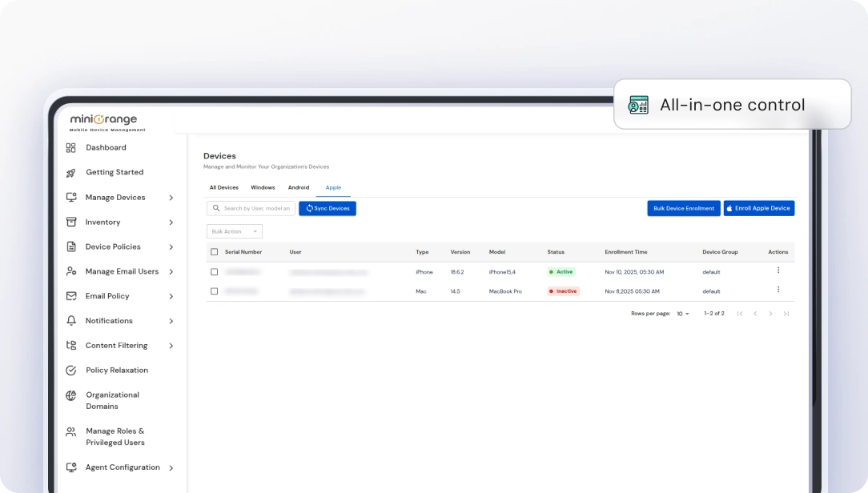Open actions menu for the iPhone device row
Viewport: 868px width, 493px height.
(x=778, y=271)
